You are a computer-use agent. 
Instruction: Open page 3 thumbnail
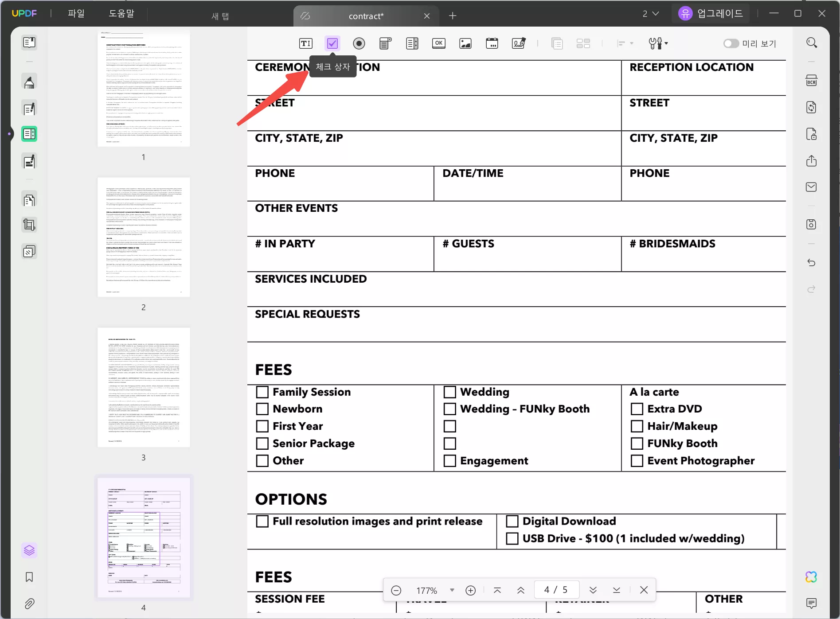144,387
